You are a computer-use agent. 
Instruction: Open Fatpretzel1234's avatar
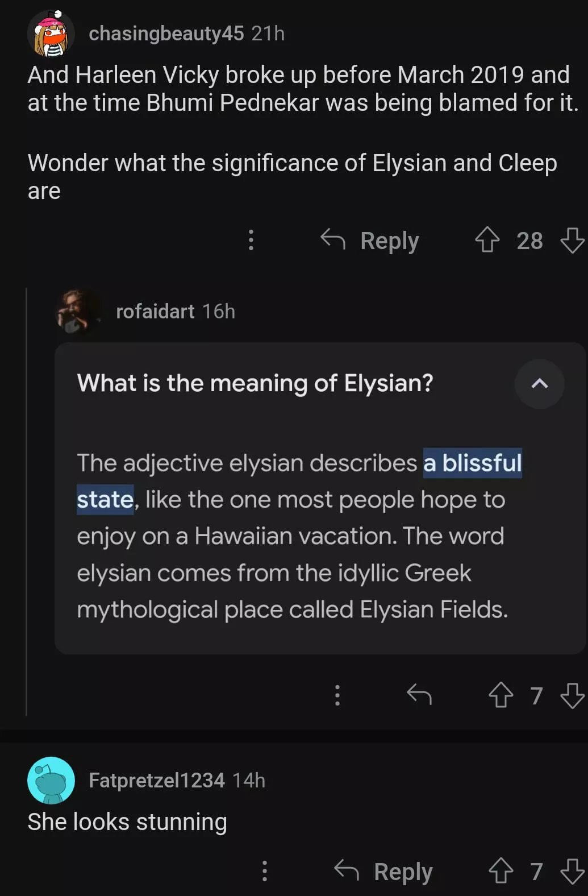point(51,780)
